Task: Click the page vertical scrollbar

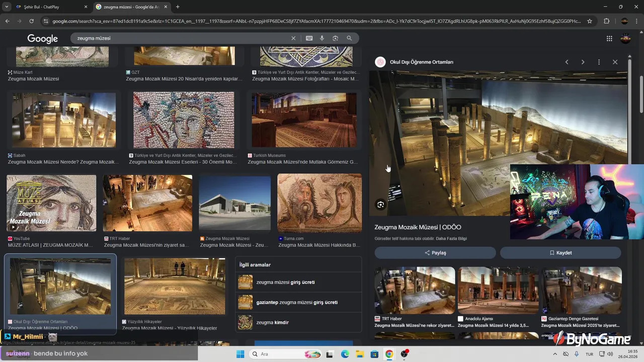Action: (641, 94)
